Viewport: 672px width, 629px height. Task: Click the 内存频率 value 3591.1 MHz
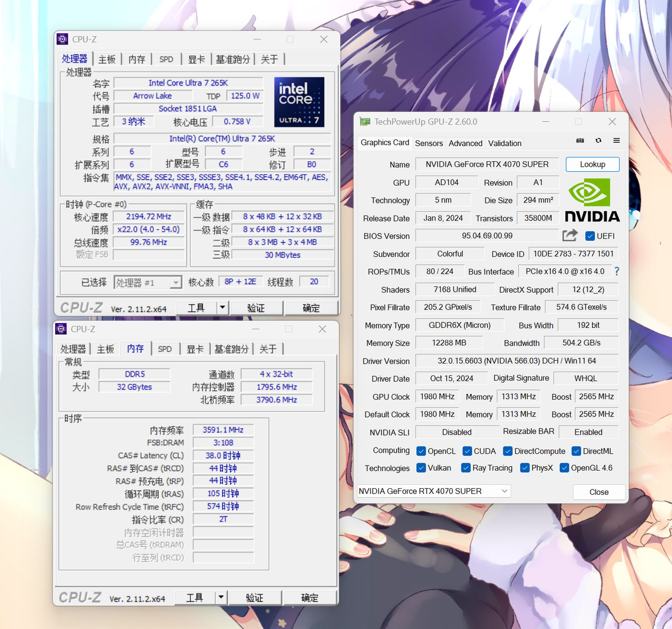[223, 429]
